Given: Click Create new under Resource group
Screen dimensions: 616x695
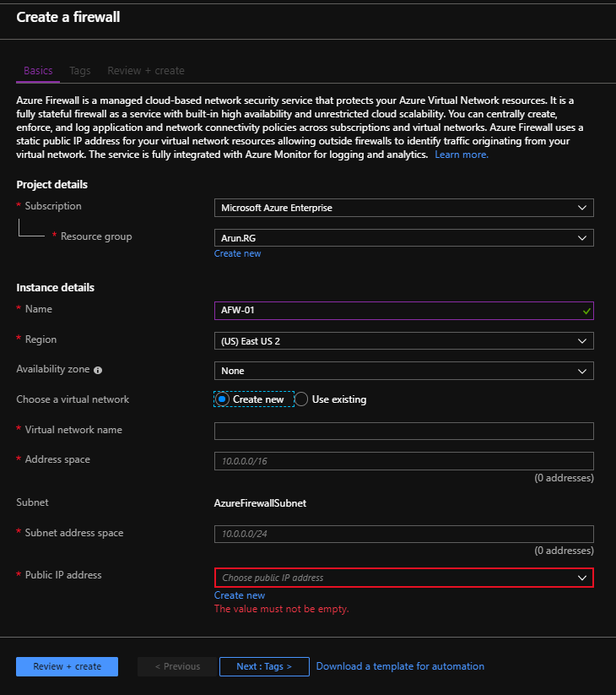Looking at the screenshot, I should coord(237,253).
